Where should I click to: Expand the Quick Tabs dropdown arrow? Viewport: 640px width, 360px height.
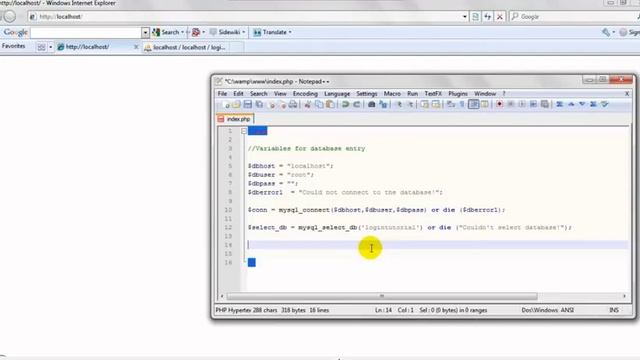[x=51, y=47]
